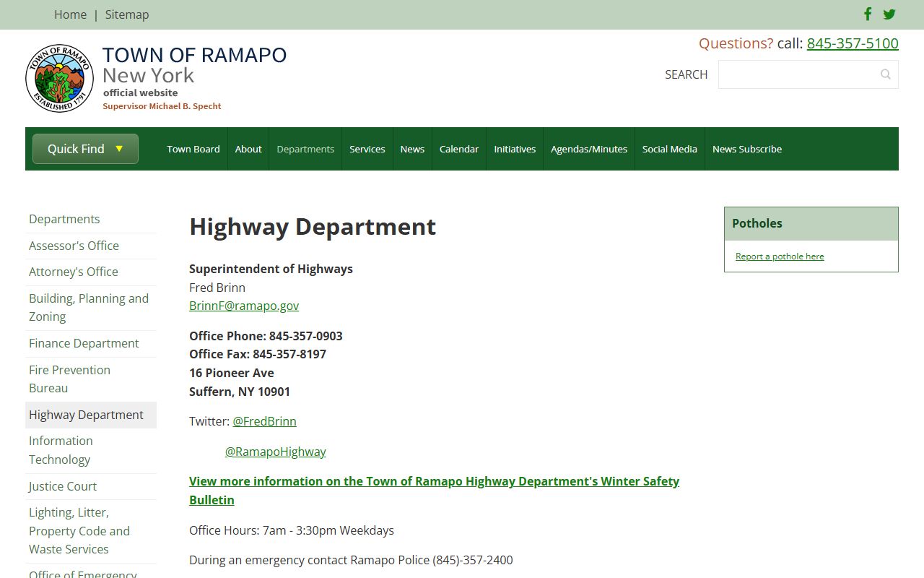Select Departments in main navigation bar
This screenshot has height=578, width=924.
tap(305, 149)
